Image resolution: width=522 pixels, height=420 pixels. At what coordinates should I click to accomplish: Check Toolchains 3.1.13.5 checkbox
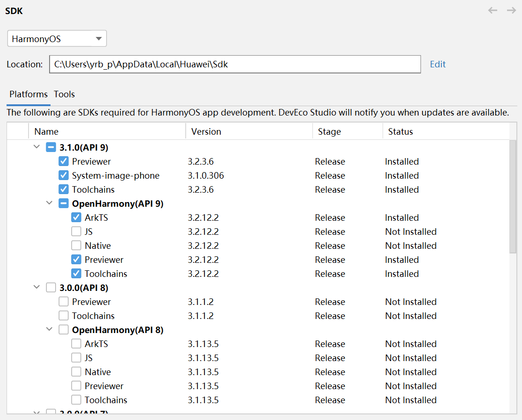[x=76, y=400]
